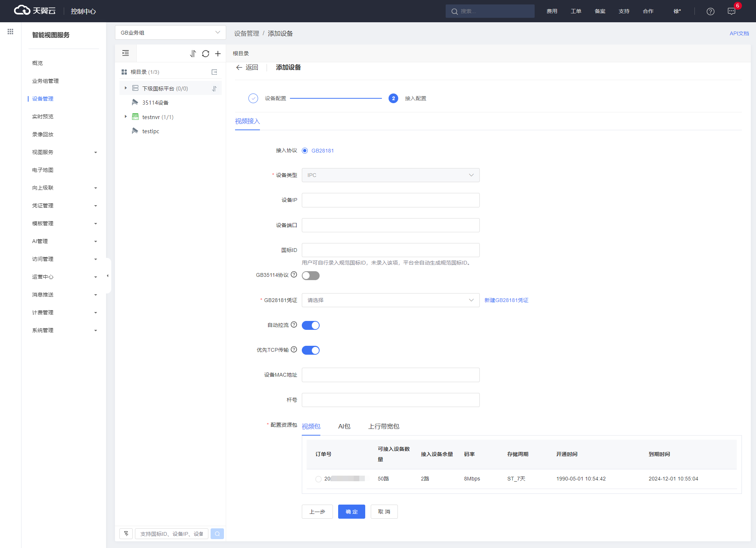Open the GB业务组 dropdown selector

pos(170,33)
